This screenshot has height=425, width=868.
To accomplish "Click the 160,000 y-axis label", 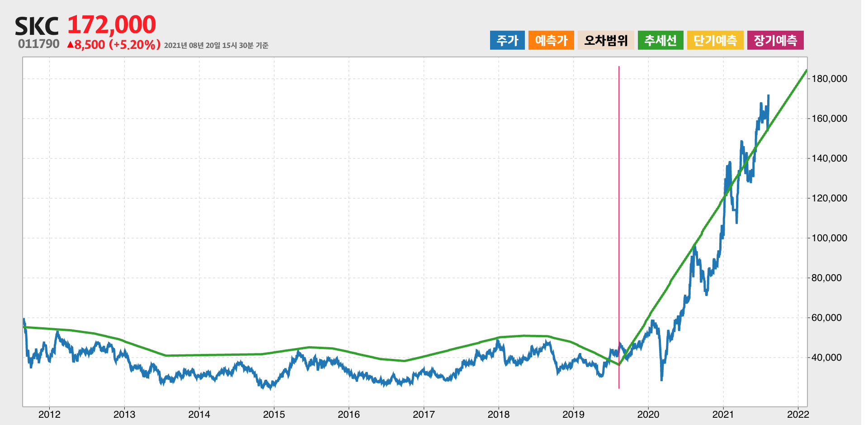I will pos(830,119).
